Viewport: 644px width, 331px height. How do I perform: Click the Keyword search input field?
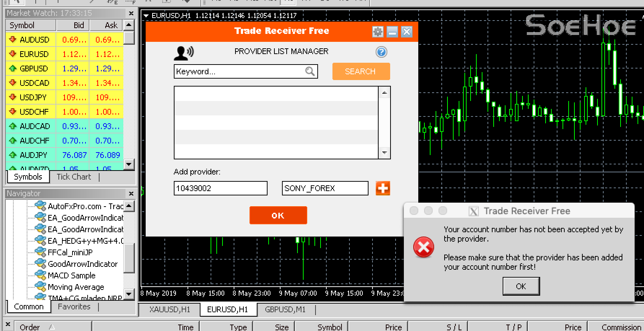240,71
